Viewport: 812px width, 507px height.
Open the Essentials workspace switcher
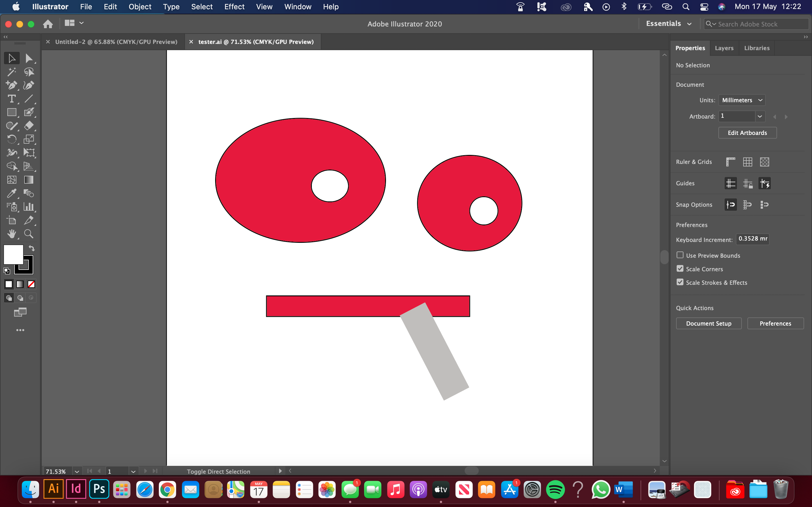point(669,23)
